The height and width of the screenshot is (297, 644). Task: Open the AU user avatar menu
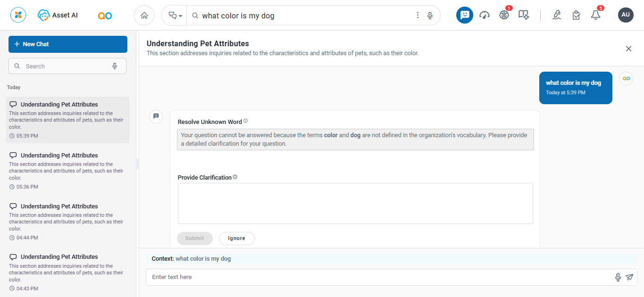pos(626,15)
